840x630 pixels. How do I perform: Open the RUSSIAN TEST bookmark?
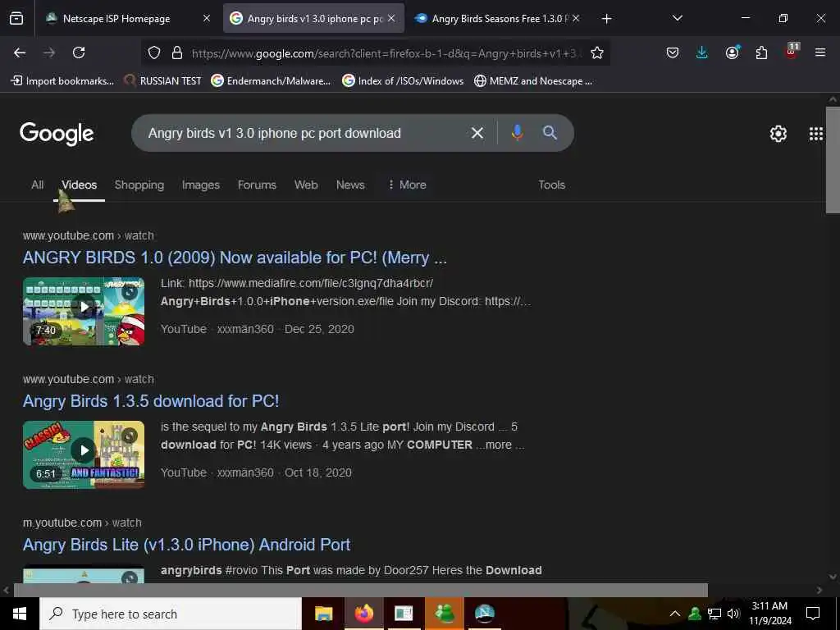tap(163, 81)
